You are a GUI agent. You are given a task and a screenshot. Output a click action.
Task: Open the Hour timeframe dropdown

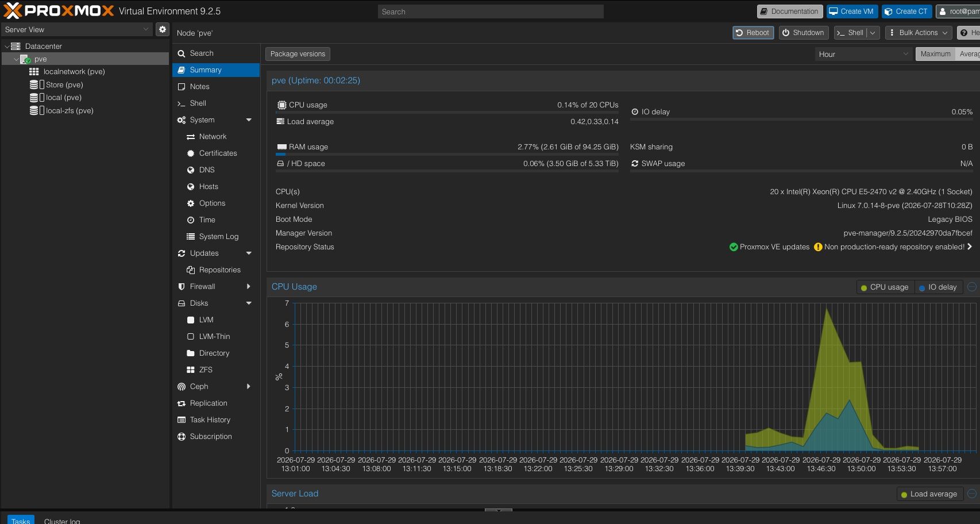click(x=863, y=54)
